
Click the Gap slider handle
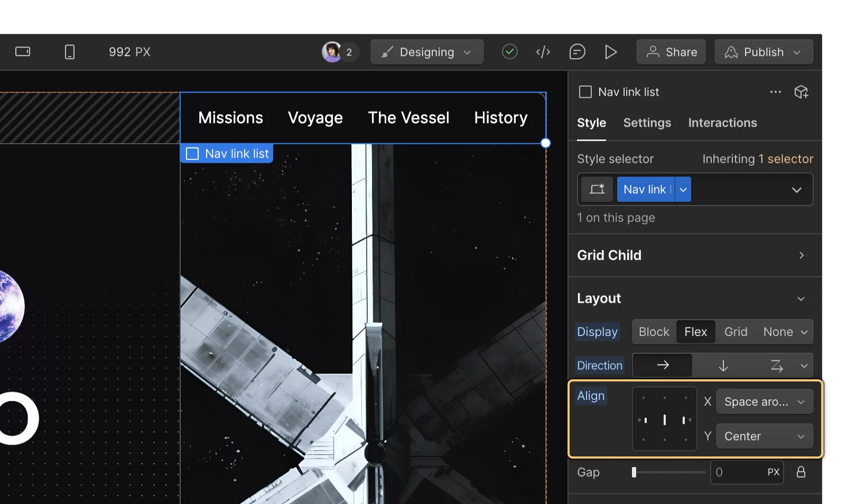pos(634,472)
